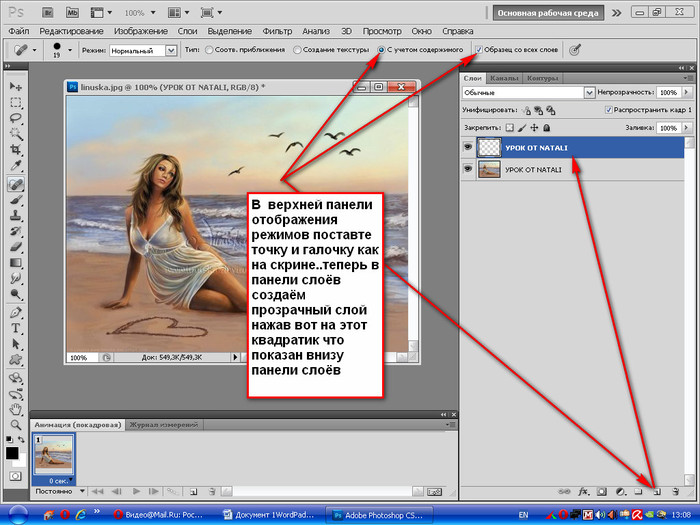Viewport: 700px width, 525px height.
Task: Duplicate the selected animation frame
Action: point(193,492)
